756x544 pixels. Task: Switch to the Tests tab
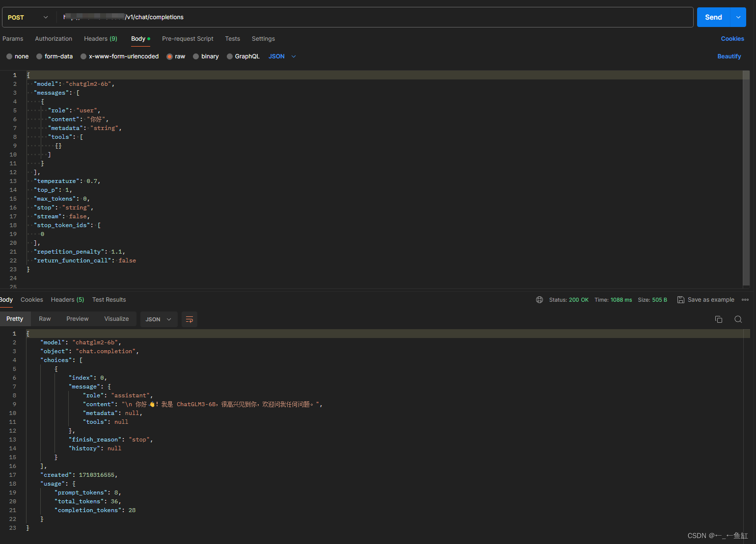(x=232, y=39)
